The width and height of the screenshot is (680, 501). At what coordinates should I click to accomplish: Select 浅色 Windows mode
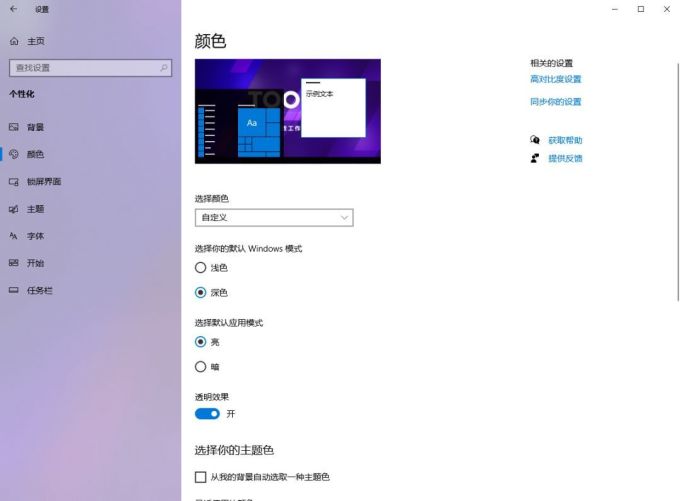click(200, 268)
